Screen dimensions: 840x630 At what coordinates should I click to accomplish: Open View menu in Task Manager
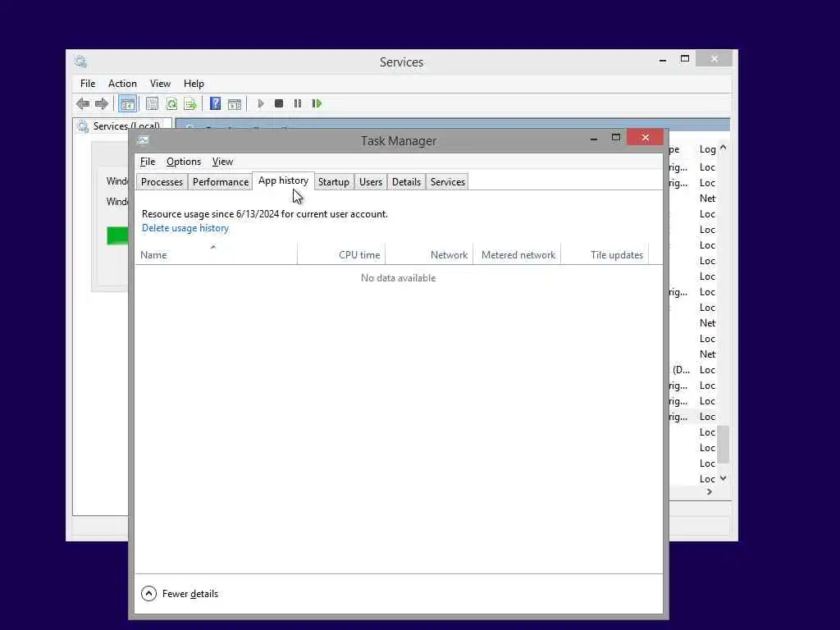pyautogui.click(x=222, y=162)
